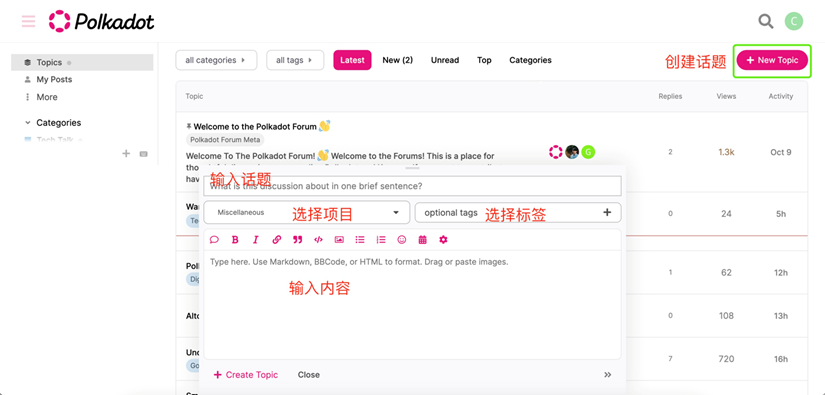Click the 12h activity time

pos(781,272)
